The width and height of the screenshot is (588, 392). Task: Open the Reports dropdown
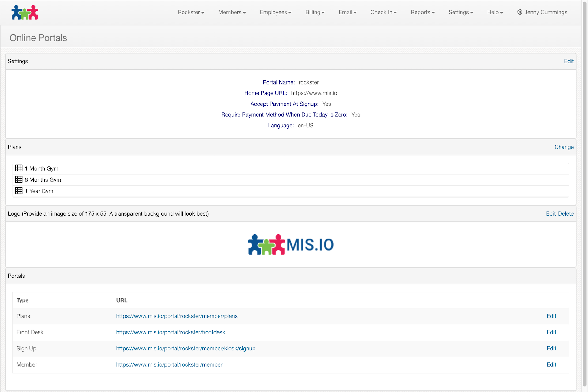click(x=423, y=12)
